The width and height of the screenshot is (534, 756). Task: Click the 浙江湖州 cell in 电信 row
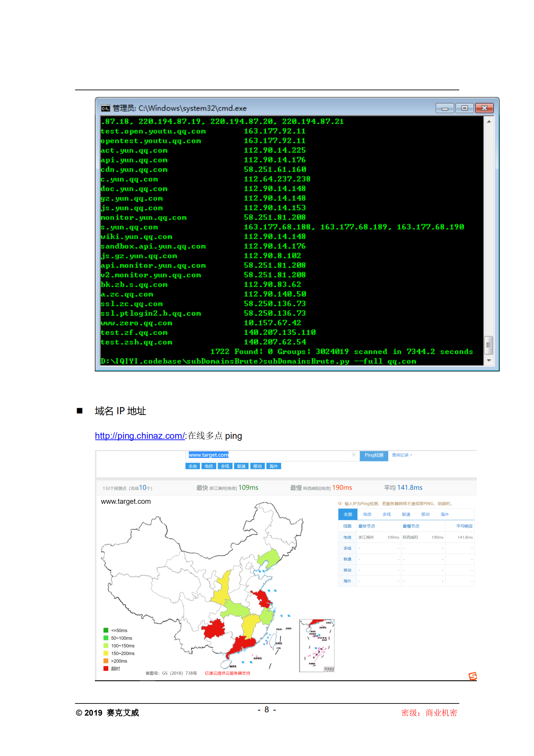(x=366, y=537)
